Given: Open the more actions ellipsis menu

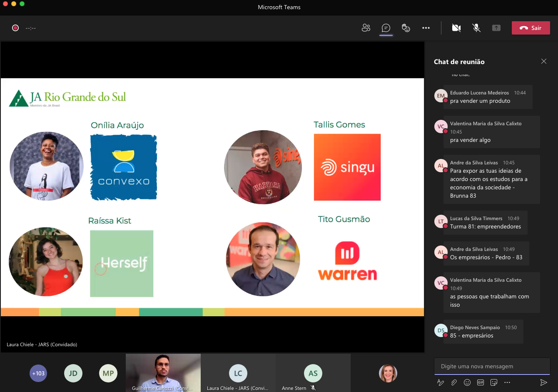Looking at the screenshot, I should (x=426, y=28).
